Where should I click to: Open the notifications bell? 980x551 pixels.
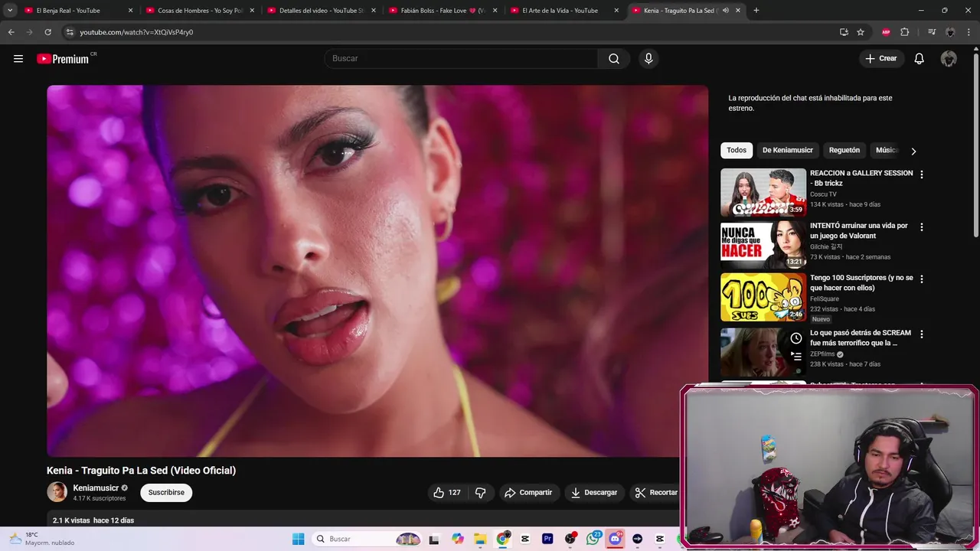pyautogui.click(x=919, y=59)
